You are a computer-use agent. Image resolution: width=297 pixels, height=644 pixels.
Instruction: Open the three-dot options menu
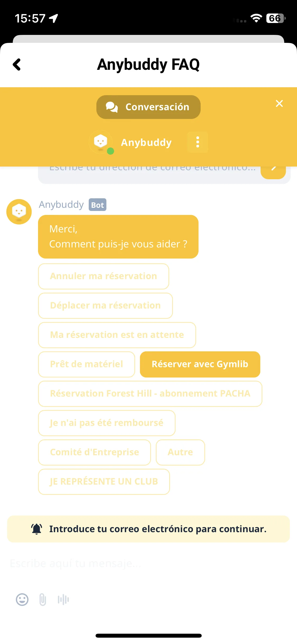pyautogui.click(x=197, y=142)
